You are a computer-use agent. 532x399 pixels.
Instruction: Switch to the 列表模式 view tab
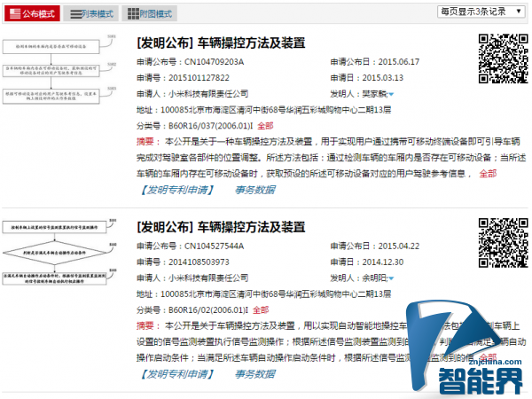[93, 14]
